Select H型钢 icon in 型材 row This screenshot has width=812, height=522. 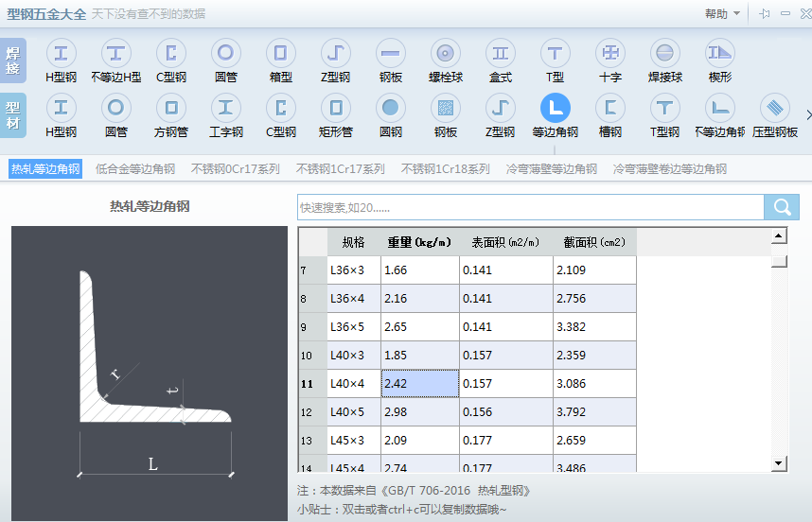pos(62,108)
